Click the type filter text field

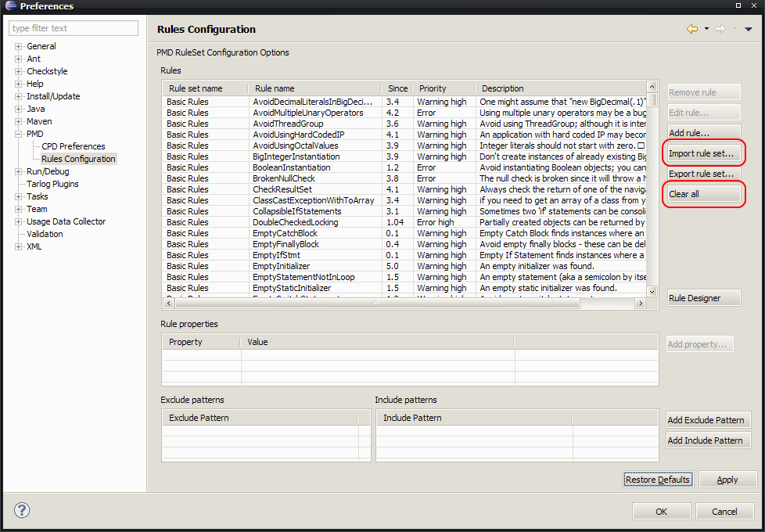click(74, 28)
